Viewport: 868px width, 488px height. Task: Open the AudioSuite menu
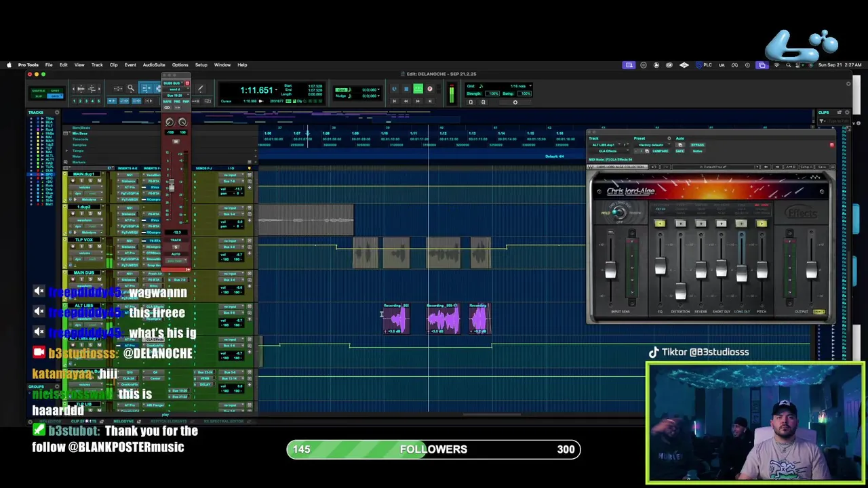(x=154, y=65)
